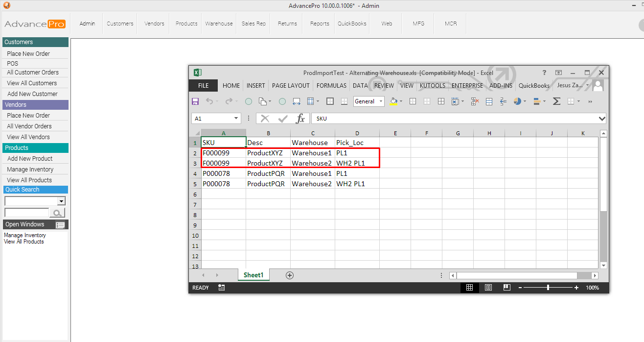Open the Warehouse menu in AdvancePro
Screen dimensions: 644x342
tap(219, 24)
